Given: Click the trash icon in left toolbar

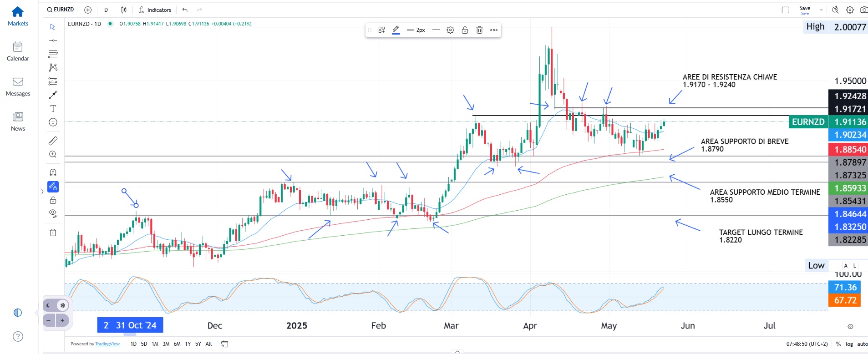Looking at the screenshot, I should (x=53, y=233).
